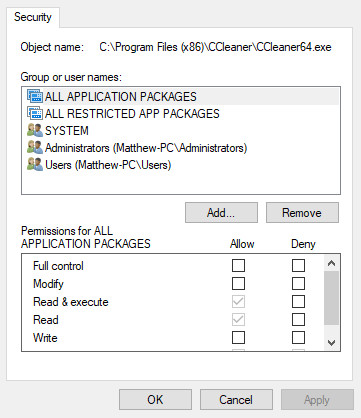This screenshot has width=361, height=418.
Task: Click permissions list scroll down arrow
Action: point(331,342)
